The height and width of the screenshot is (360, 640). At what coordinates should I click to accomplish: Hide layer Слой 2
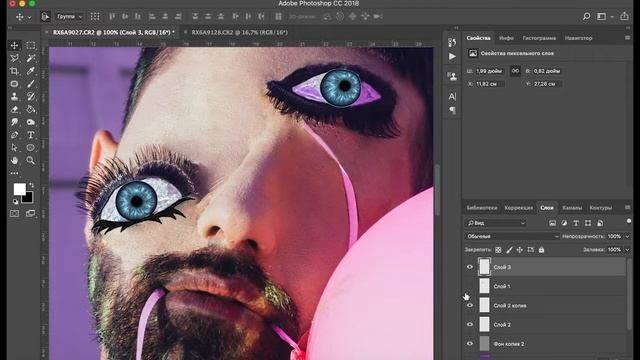point(470,324)
